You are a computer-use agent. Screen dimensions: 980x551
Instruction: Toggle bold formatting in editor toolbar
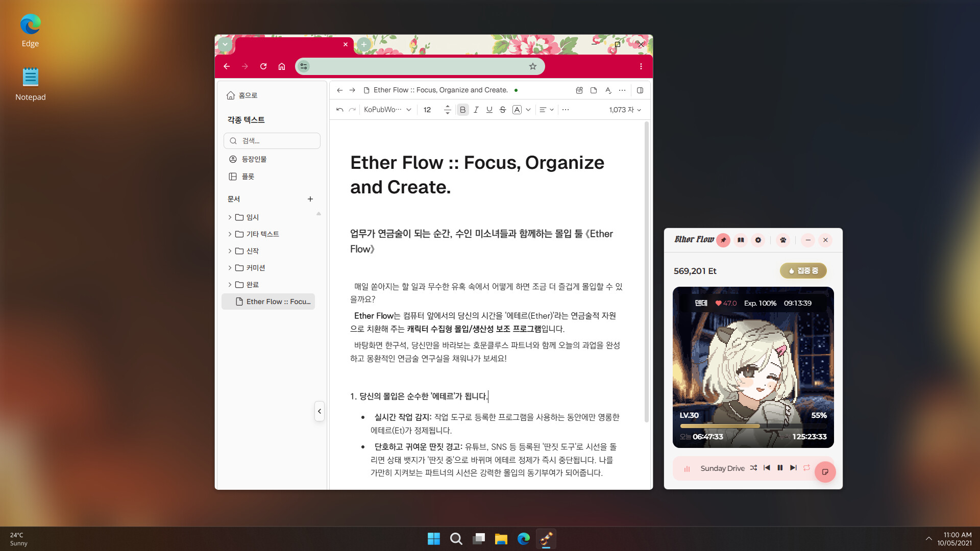click(462, 110)
